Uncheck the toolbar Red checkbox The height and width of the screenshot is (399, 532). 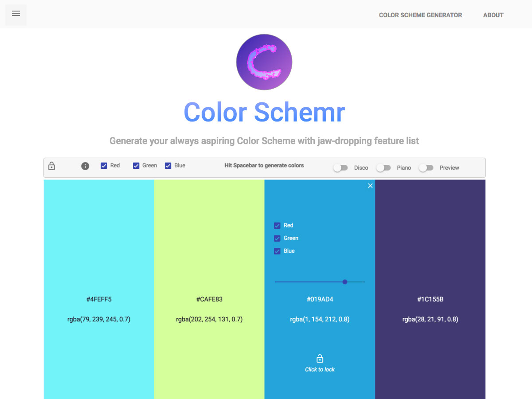(x=104, y=166)
